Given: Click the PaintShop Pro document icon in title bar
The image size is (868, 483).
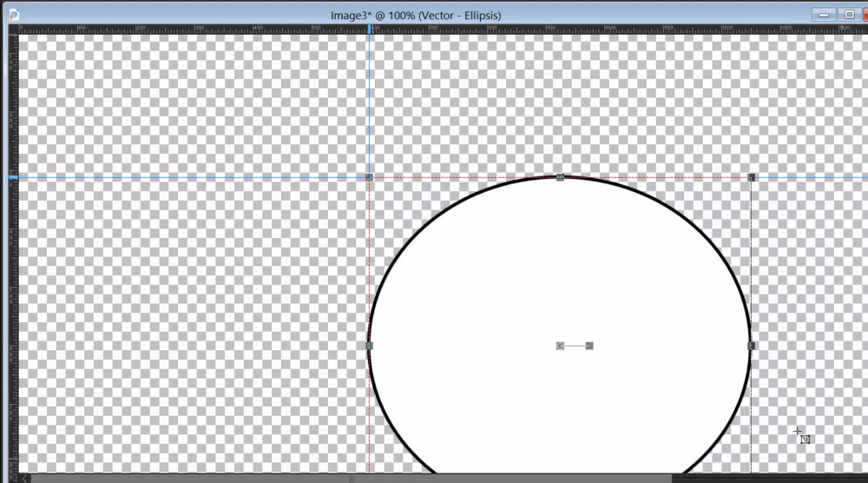Looking at the screenshot, I should 13,15.
